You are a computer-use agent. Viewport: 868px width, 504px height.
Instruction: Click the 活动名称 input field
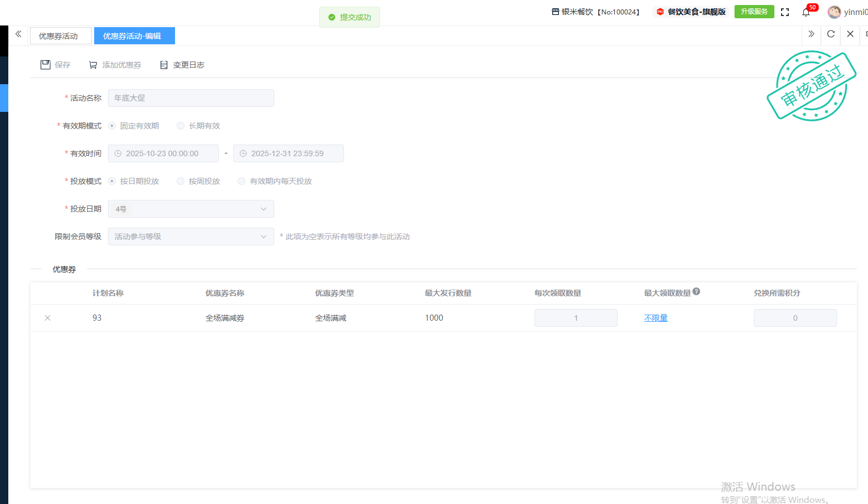pyautogui.click(x=191, y=98)
